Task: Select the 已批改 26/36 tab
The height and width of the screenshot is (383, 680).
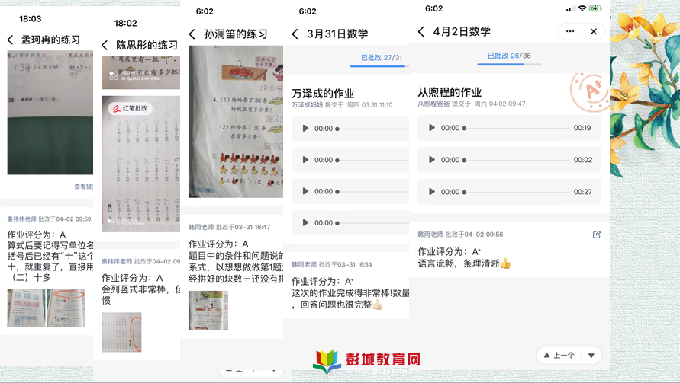Action: tap(509, 56)
